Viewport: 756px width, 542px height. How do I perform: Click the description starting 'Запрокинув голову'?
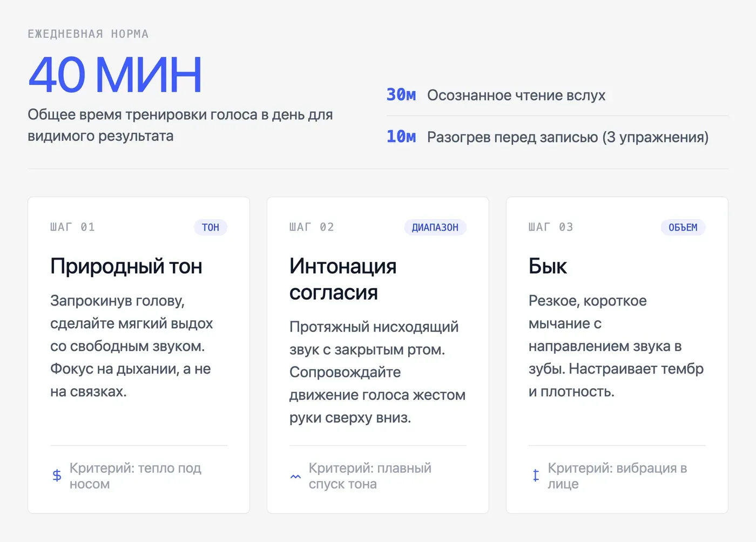point(131,346)
